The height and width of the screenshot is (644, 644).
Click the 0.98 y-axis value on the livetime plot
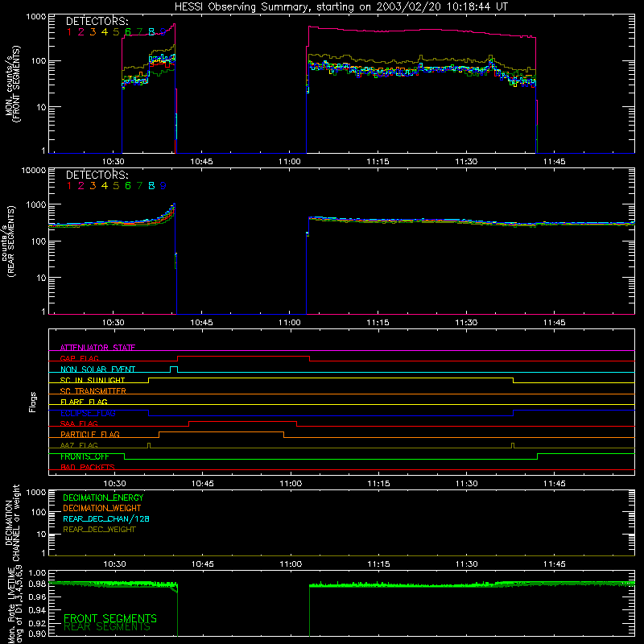point(37,584)
